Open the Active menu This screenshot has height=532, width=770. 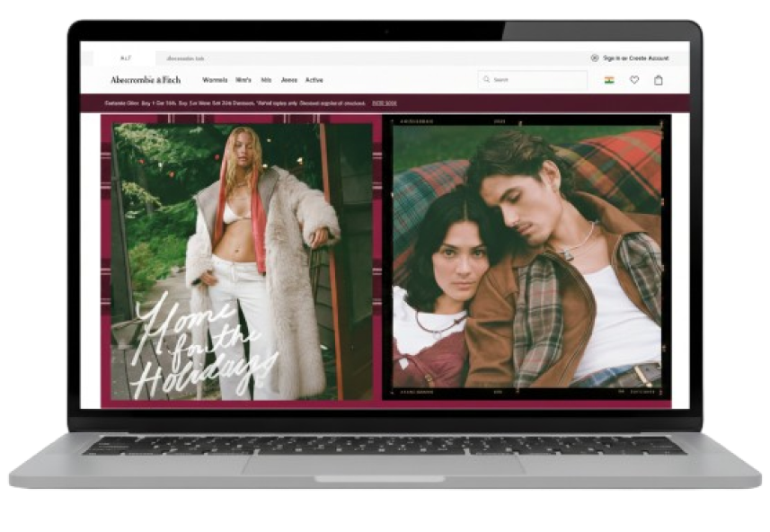tap(314, 80)
